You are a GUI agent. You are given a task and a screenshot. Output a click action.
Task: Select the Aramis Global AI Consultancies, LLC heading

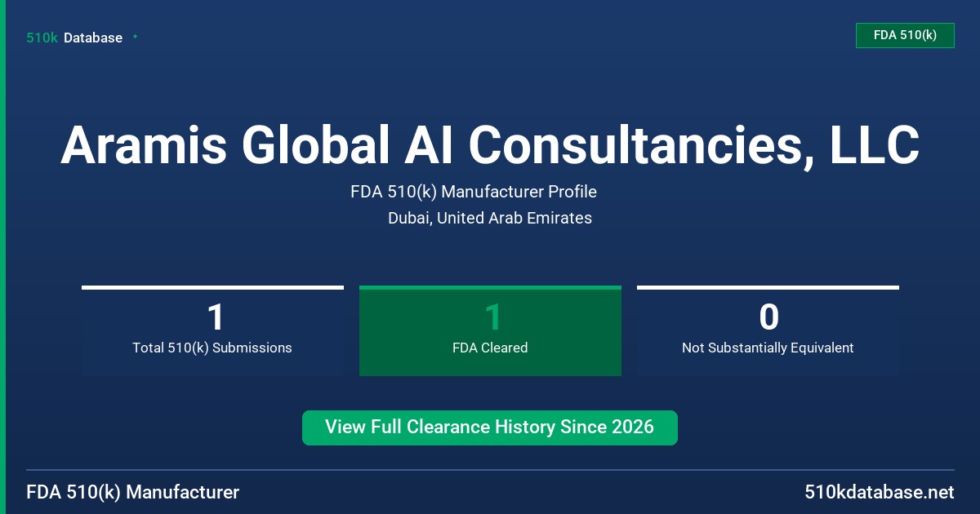490,145
